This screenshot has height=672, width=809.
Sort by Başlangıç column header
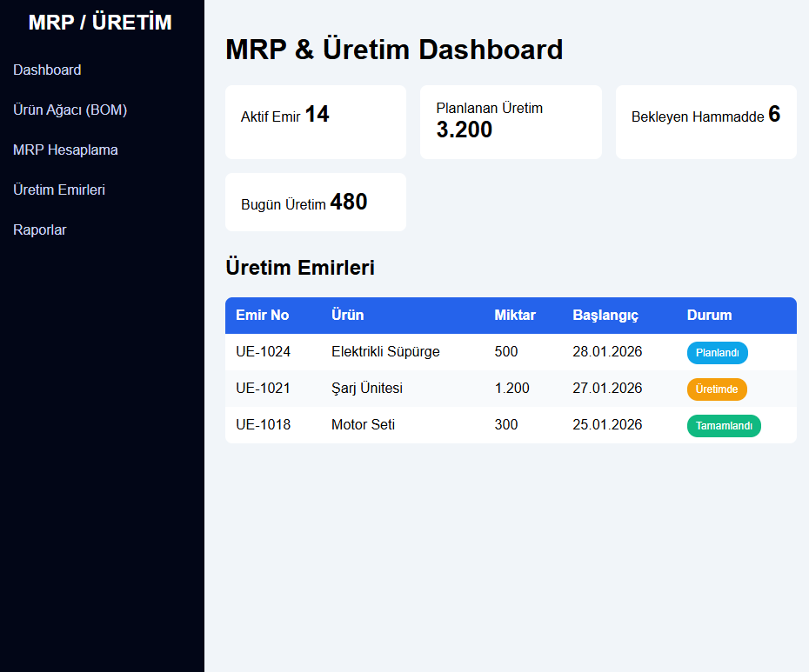click(x=605, y=315)
